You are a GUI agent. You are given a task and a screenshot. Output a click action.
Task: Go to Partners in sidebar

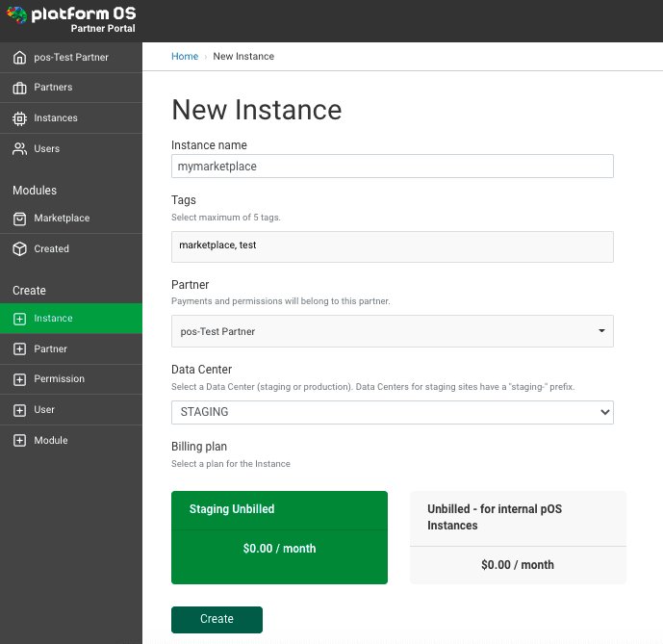tap(71, 88)
